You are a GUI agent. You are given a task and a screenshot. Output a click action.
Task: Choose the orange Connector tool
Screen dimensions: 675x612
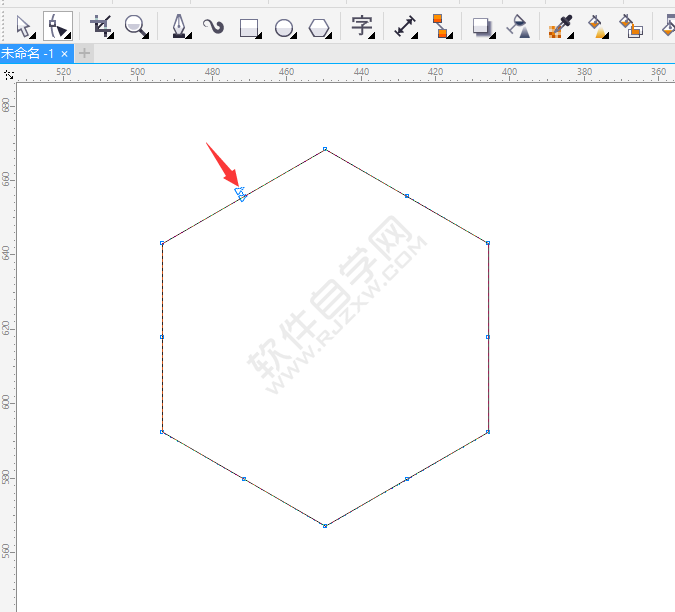[x=441, y=26]
